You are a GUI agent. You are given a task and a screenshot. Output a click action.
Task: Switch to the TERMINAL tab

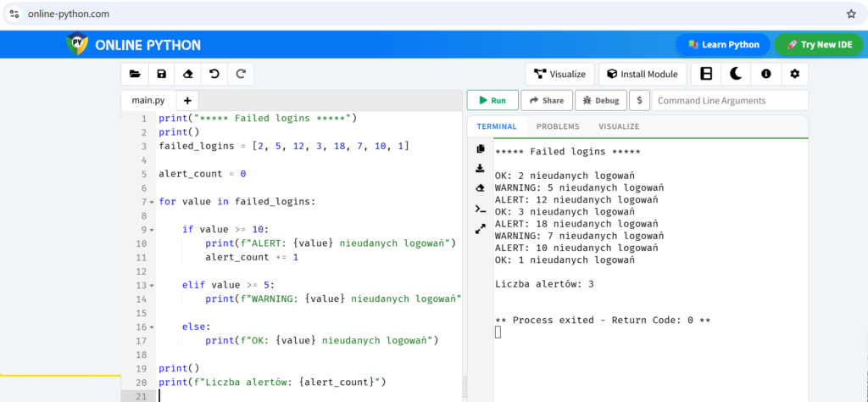pyautogui.click(x=497, y=127)
